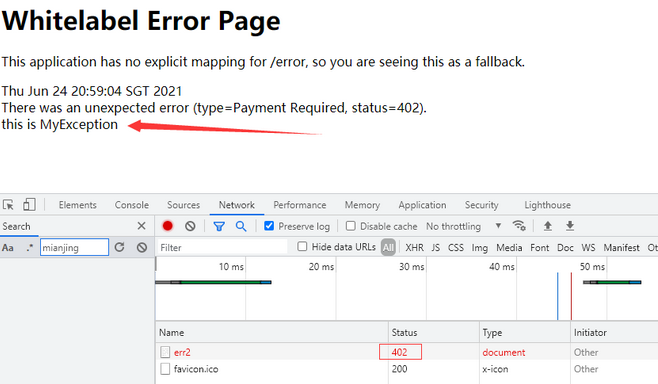The image size is (658, 384).
Task: Filter requests by XHR
Action: coord(414,248)
